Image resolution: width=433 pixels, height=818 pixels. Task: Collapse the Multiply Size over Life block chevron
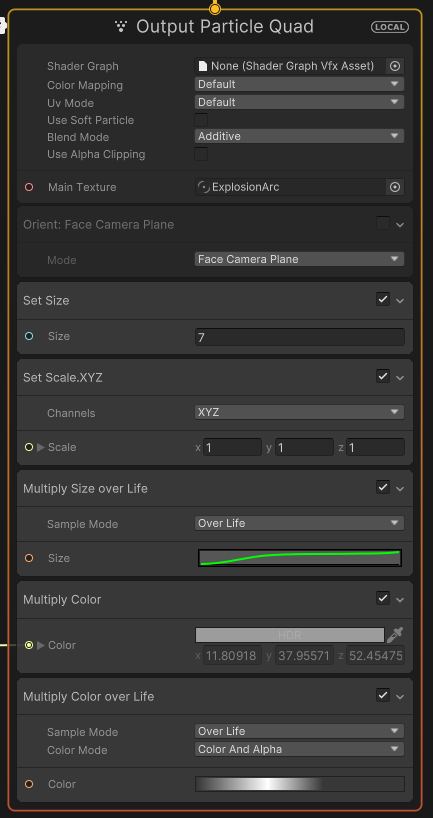point(400,489)
